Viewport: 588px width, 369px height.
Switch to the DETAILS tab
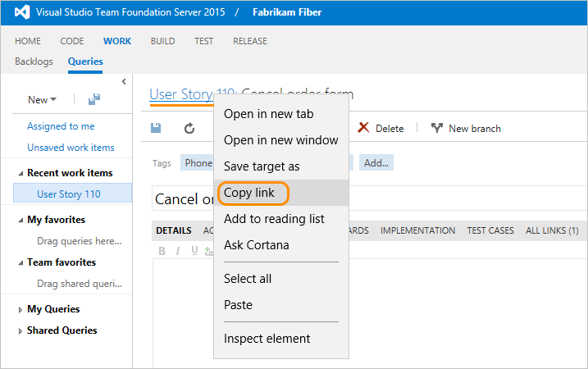tap(174, 230)
